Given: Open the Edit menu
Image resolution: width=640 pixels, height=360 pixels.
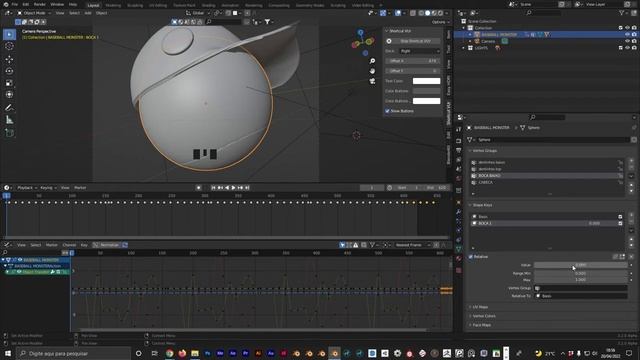Looking at the screenshot, I should click(x=26, y=4).
